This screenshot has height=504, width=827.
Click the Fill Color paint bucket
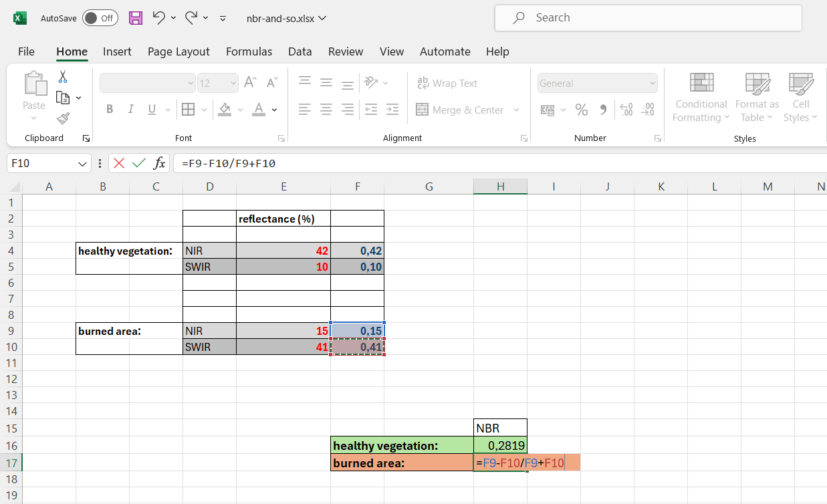[x=225, y=110]
